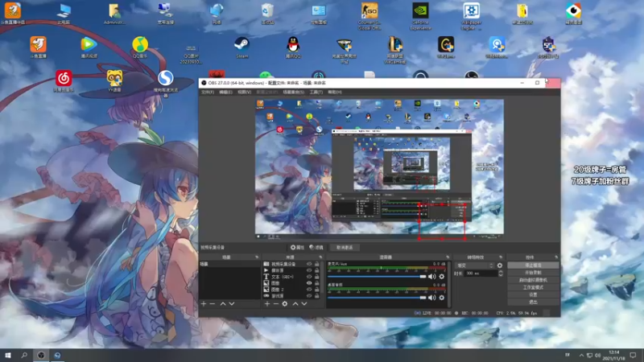Image resolution: width=644 pixels, height=362 pixels.
Task: Move the scene down in the 场景 dock
Action: 232,304
